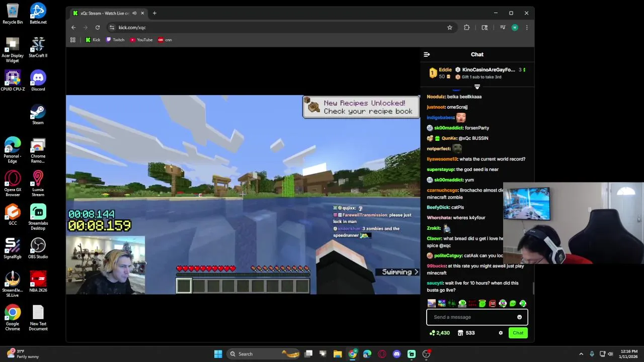Open the YouTube bookmark

tap(141, 40)
